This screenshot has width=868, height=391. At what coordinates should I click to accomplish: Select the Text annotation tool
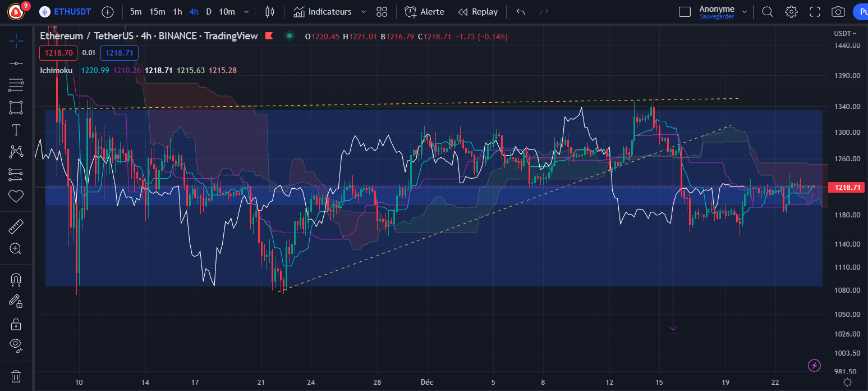coord(16,130)
